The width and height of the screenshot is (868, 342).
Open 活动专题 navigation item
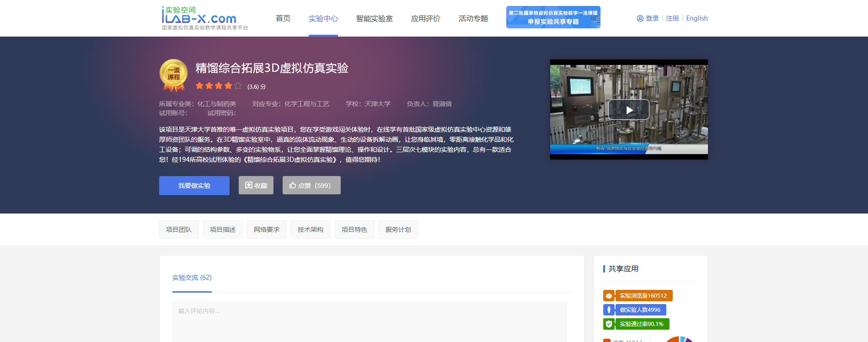pos(473,18)
